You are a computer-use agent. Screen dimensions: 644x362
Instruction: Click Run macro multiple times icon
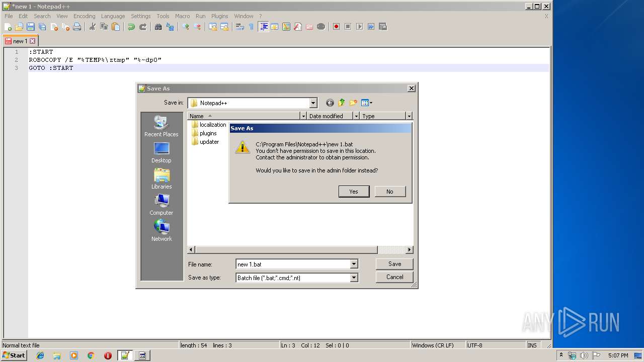tap(371, 27)
